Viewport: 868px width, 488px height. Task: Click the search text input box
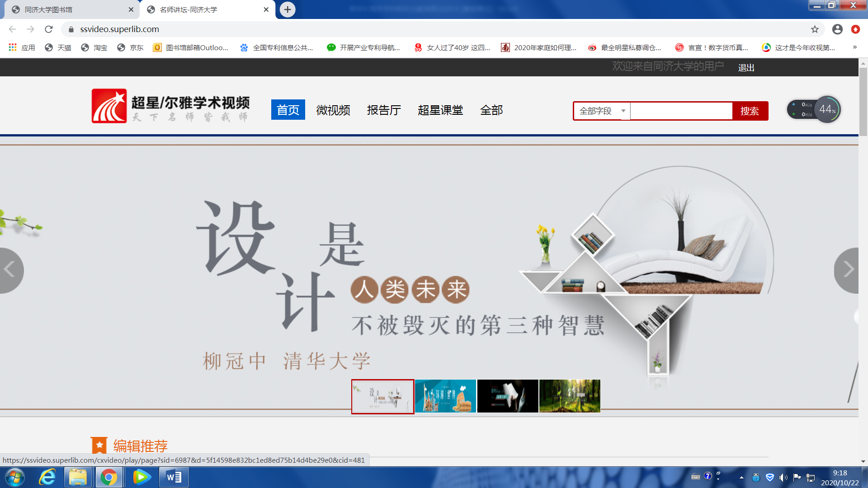click(681, 111)
